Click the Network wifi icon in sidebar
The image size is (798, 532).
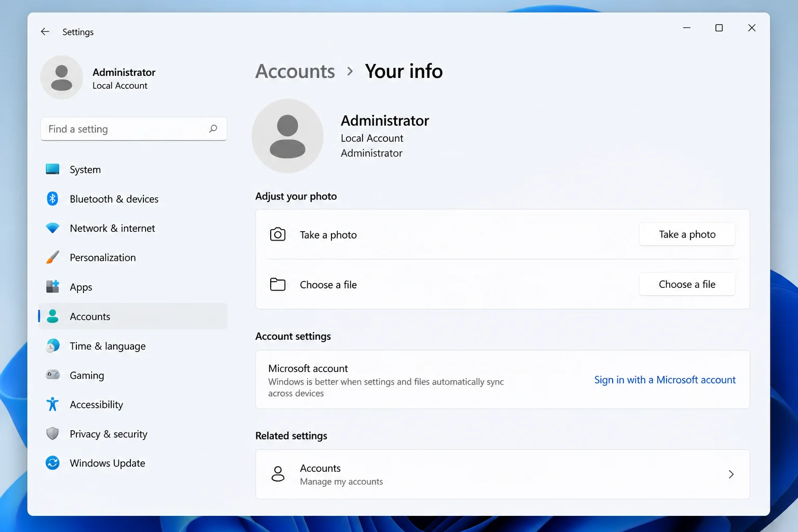click(x=52, y=228)
